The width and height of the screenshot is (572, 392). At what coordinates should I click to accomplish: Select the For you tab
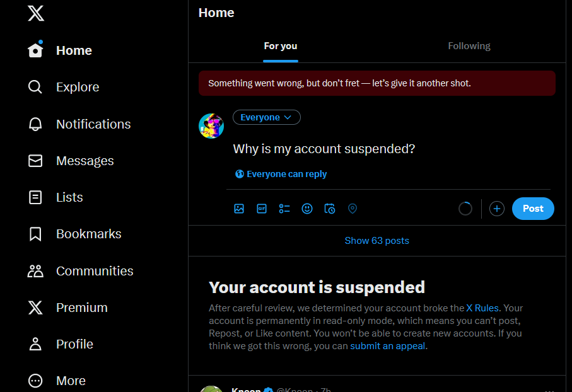[x=281, y=46]
